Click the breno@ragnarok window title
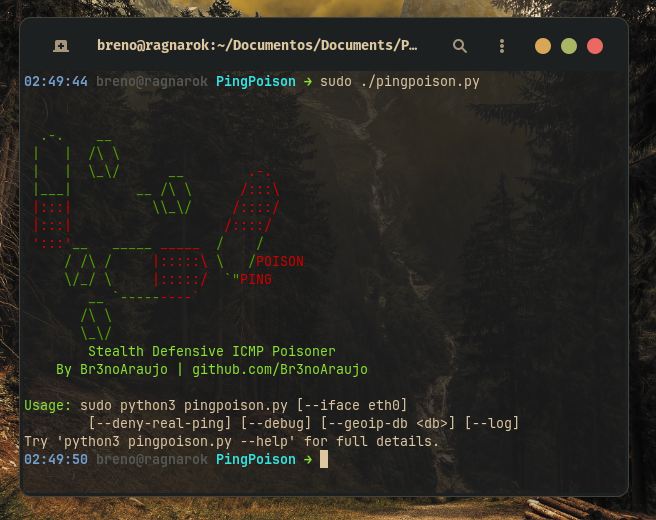Screen dimensions: 656x520 pyautogui.click(x=257, y=45)
